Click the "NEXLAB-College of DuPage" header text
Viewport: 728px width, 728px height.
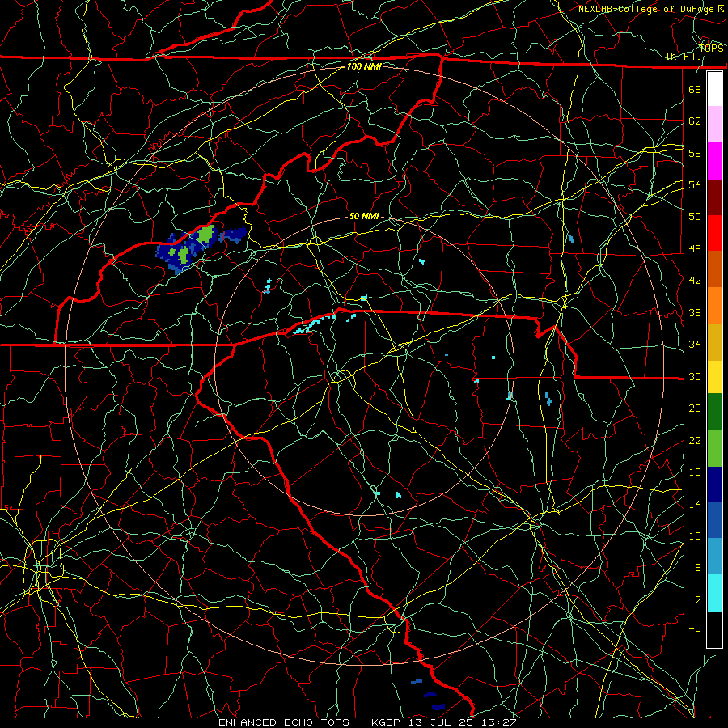(x=647, y=9)
